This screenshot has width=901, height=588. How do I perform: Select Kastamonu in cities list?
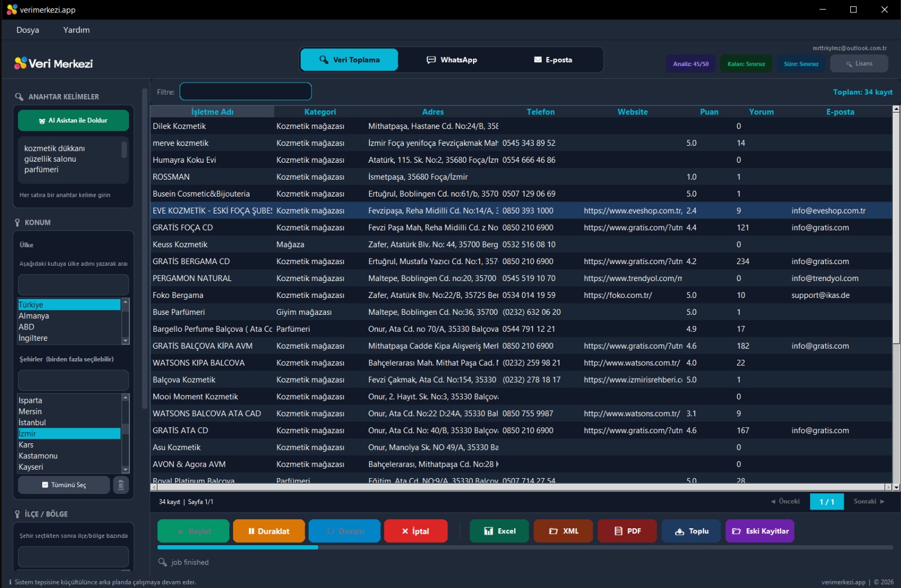(x=69, y=456)
